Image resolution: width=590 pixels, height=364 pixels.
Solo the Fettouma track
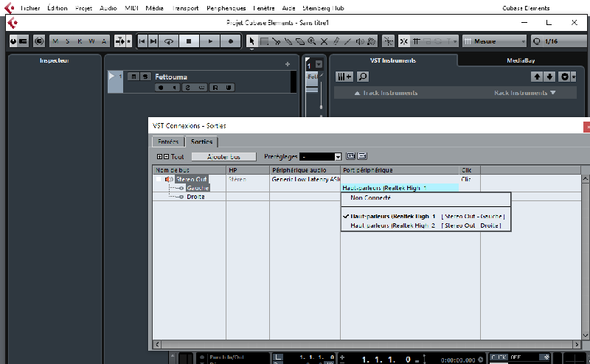pyautogui.click(x=145, y=76)
